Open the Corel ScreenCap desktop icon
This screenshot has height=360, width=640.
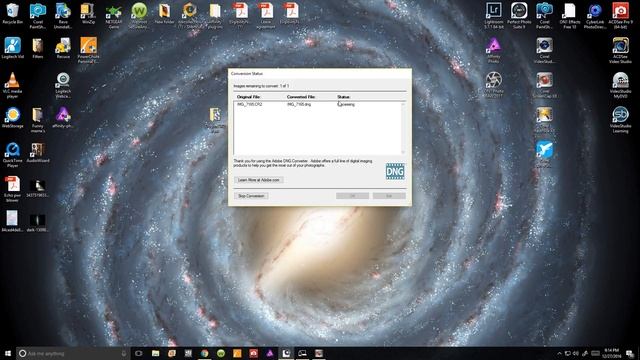pyautogui.click(x=544, y=85)
